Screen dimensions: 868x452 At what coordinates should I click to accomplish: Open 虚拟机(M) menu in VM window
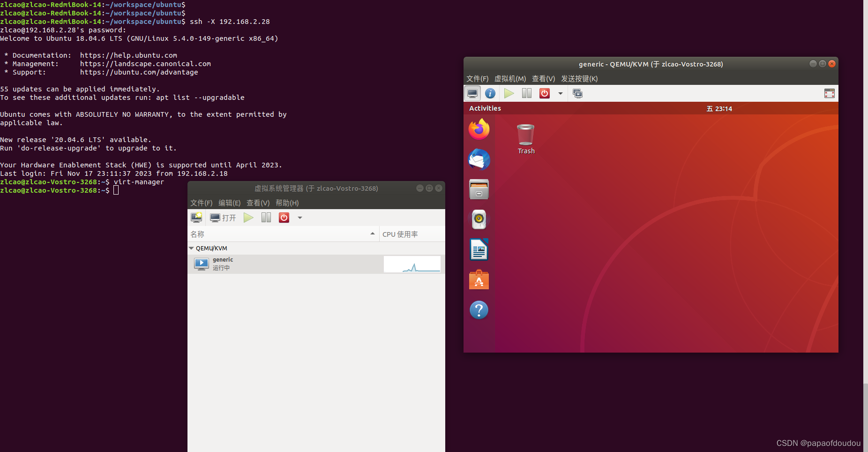point(510,78)
